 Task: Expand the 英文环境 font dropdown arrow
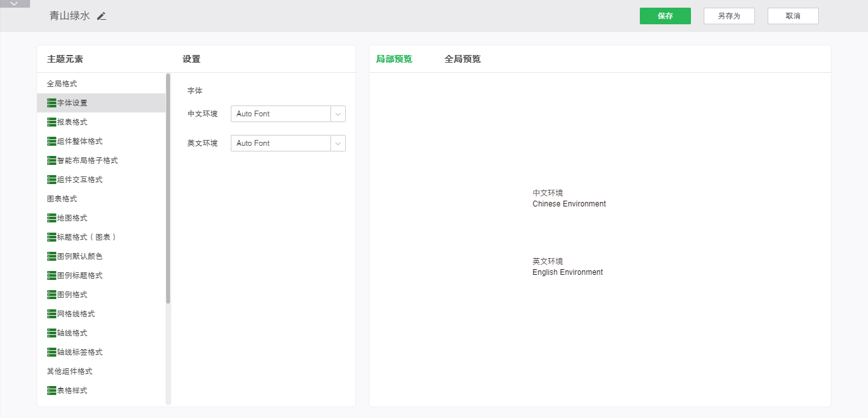coord(337,143)
